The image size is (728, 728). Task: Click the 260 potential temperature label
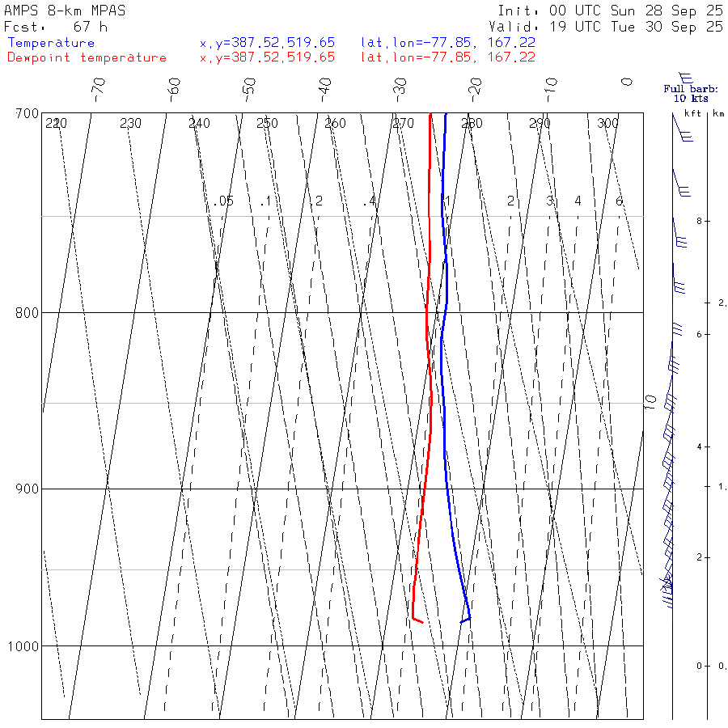point(335,124)
